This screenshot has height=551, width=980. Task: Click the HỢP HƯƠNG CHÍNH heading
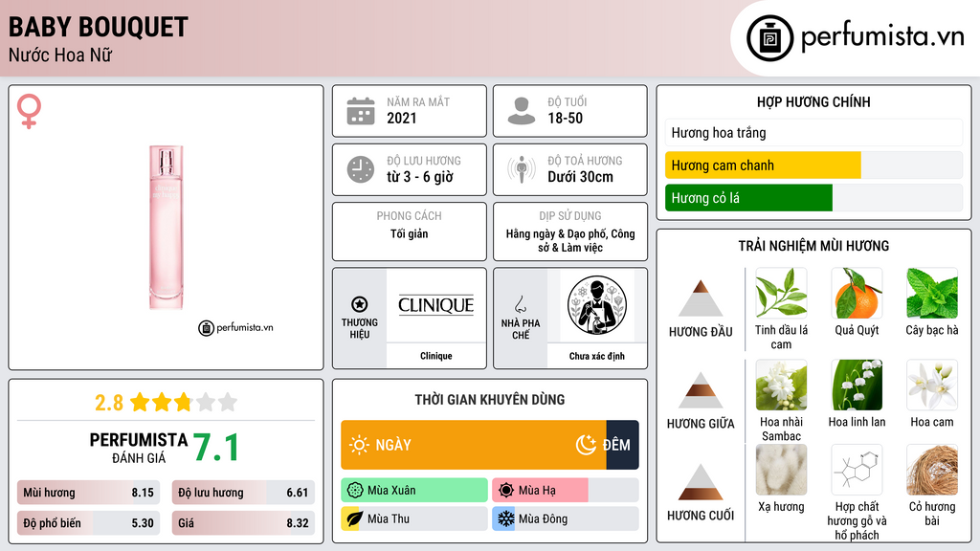(813, 101)
